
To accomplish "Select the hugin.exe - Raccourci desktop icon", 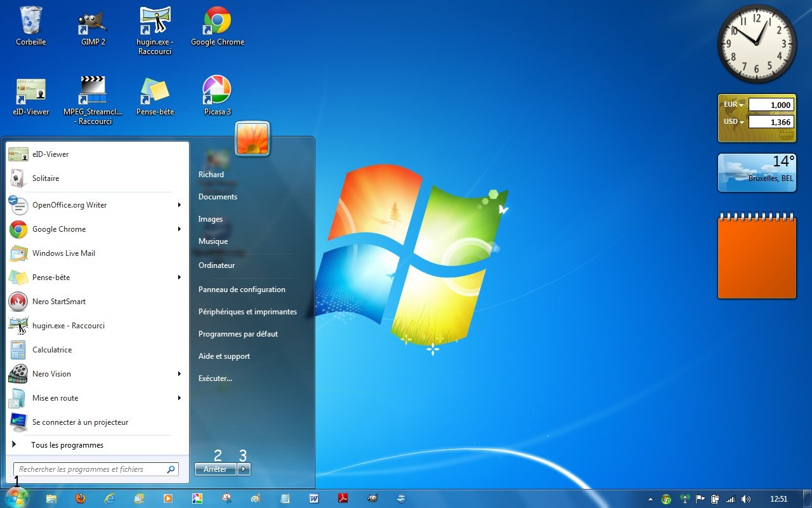I will tap(155, 30).
